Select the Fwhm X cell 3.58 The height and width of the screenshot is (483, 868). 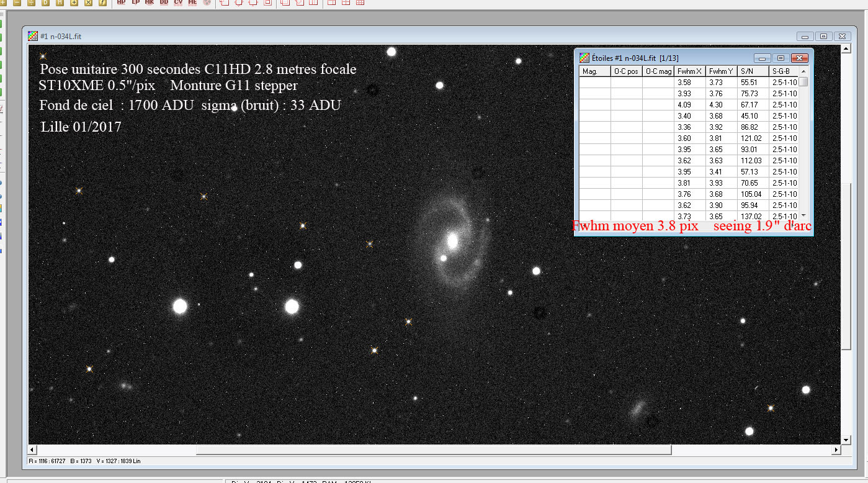point(691,83)
